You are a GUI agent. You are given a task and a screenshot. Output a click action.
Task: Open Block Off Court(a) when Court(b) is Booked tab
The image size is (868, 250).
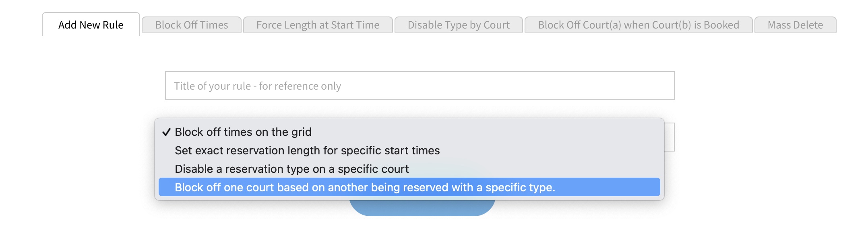[639, 25]
